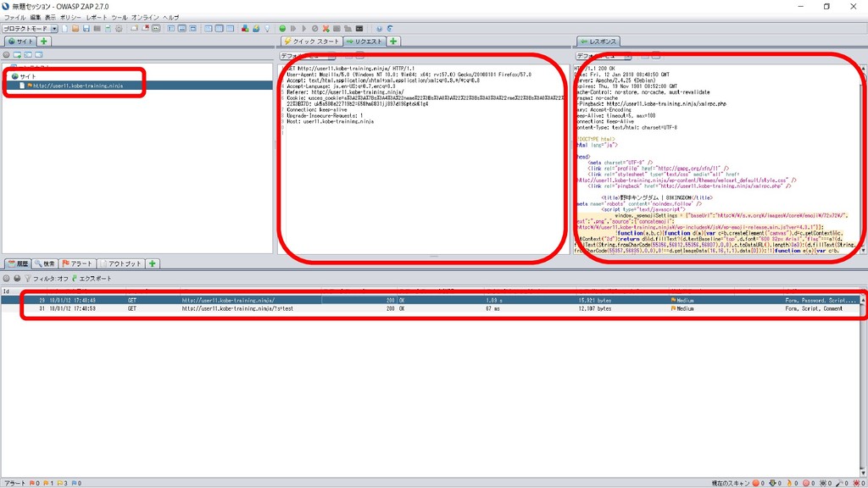The width and height of the screenshot is (868, 488).
Task: Switch to the アラート tab
Action: 77,263
